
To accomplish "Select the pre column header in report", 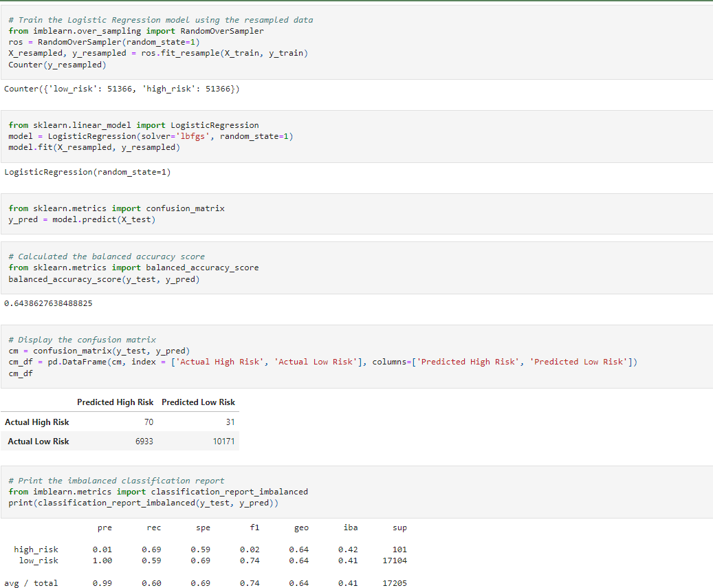I will pos(105,527).
